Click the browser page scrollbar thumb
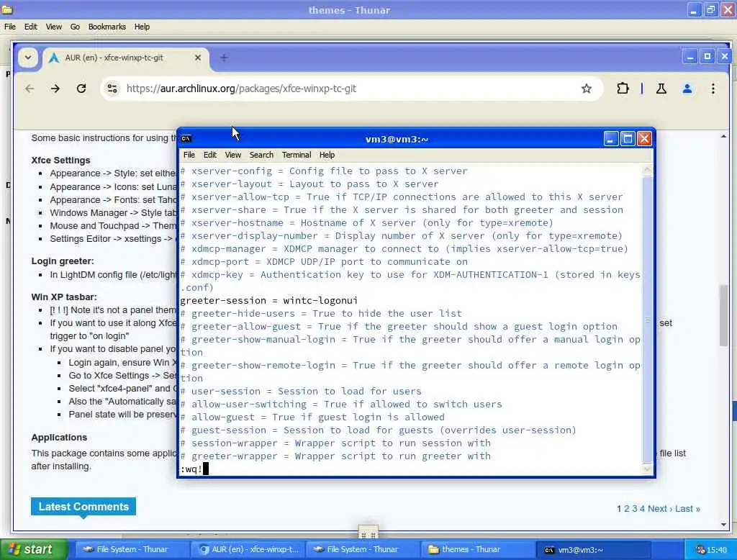This screenshot has width=737, height=560. pyautogui.click(x=723, y=315)
